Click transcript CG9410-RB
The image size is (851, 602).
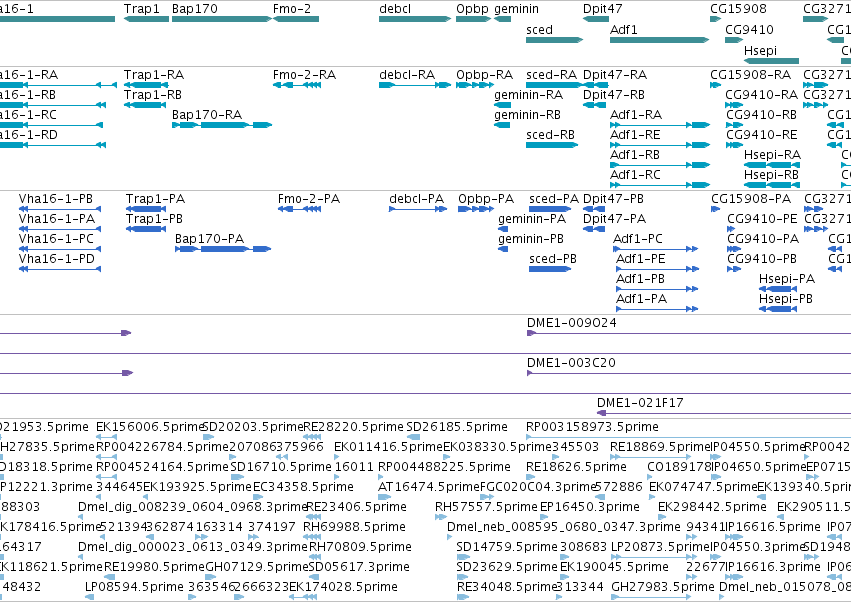734,125
